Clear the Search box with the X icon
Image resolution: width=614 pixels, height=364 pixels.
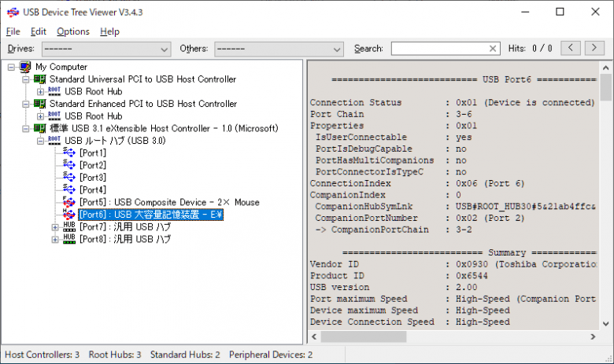pyautogui.click(x=493, y=49)
